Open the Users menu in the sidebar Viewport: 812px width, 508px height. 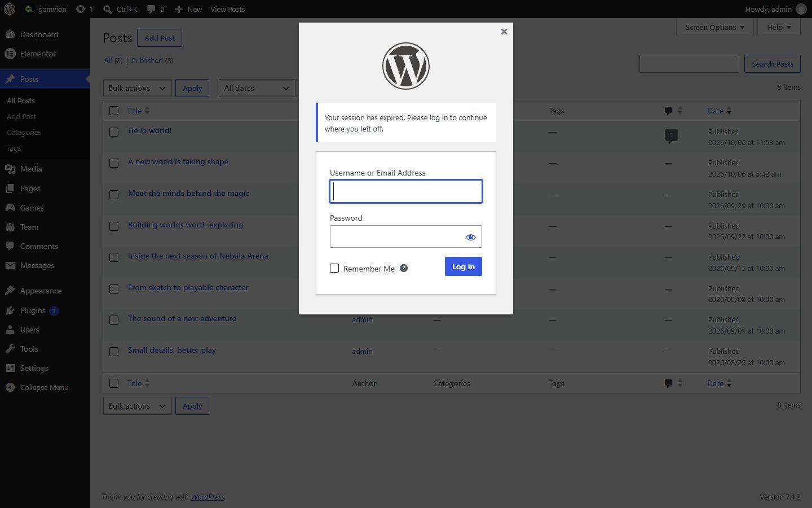45,330
